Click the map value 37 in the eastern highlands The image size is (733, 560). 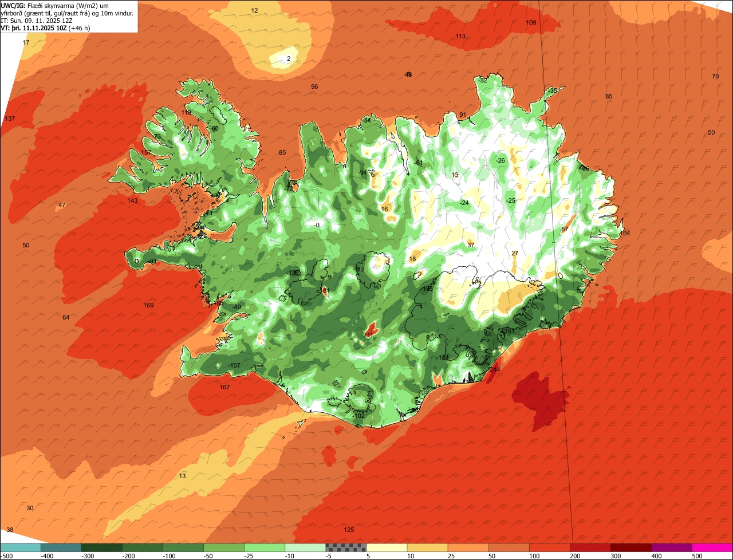pos(471,244)
